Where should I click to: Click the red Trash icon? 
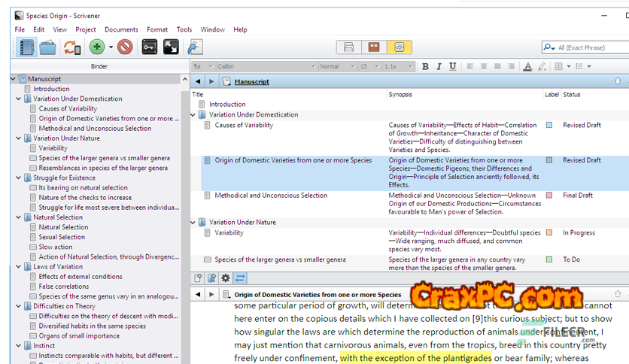125,47
